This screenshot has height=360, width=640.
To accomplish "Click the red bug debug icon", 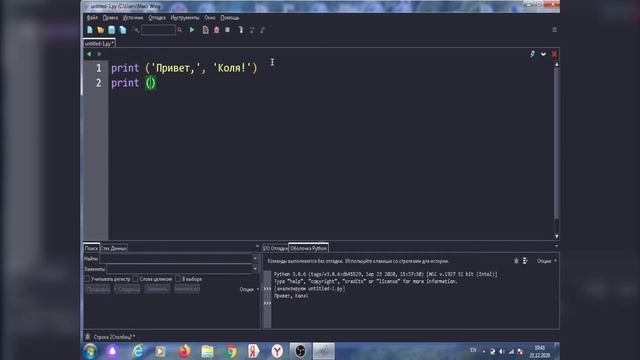I will (217, 30).
